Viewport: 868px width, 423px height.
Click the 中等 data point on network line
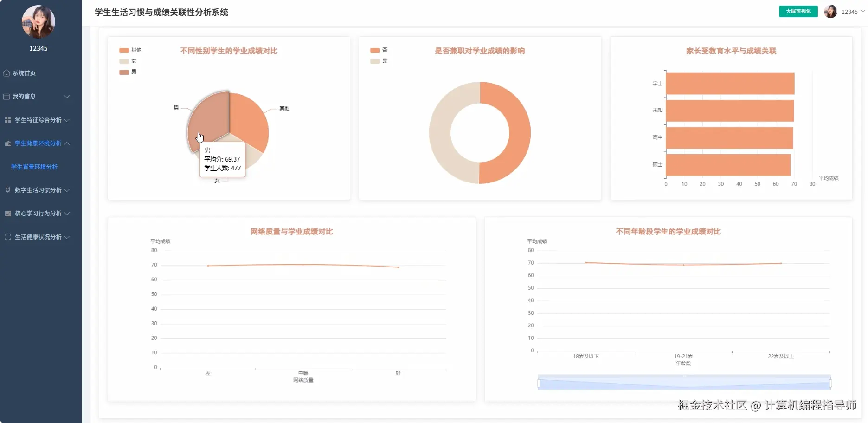coord(303,265)
